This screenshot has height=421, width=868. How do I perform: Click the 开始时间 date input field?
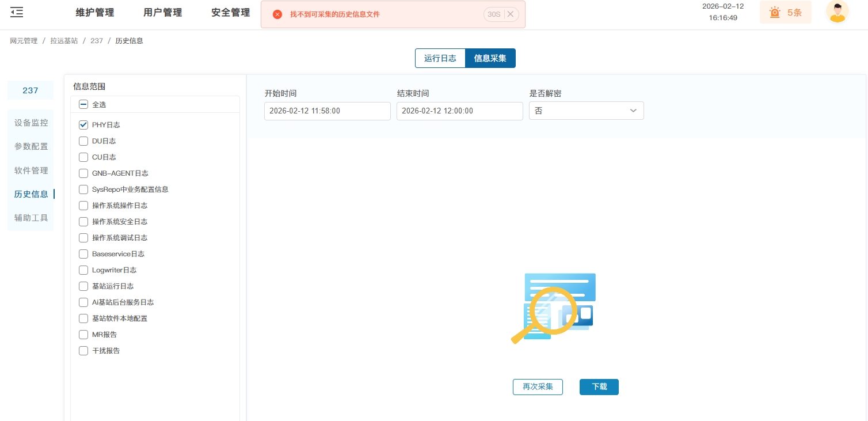[x=327, y=111]
